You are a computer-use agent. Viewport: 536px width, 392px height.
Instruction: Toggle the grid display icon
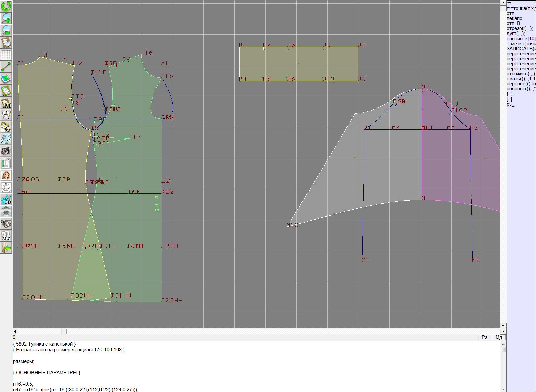[6, 54]
